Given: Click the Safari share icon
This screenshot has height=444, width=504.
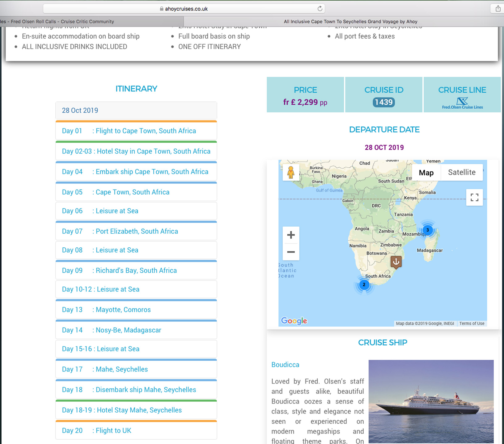Looking at the screenshot, I should (x=498, y=9).
